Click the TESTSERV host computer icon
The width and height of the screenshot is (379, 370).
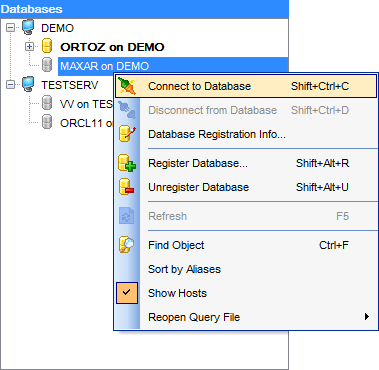click(x=28, y=84)
